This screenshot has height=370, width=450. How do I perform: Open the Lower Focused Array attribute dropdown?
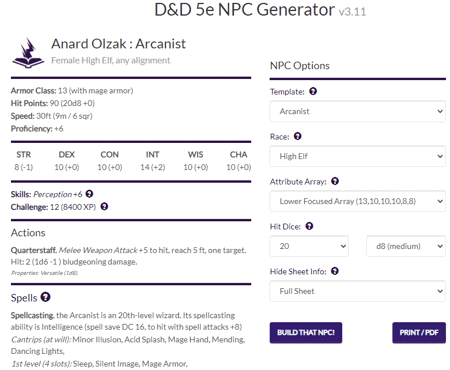click(x=357, y=201)
